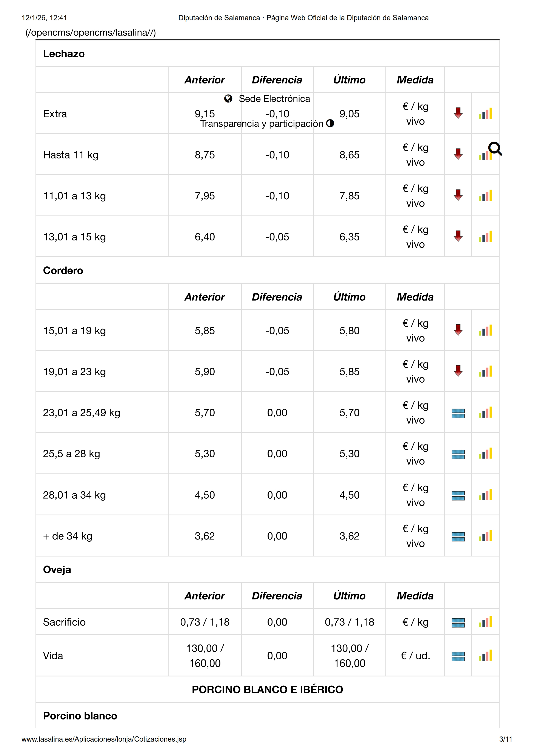Click bar chart icon for + de 34 kg
The height and width of the screenshot is (756, 534).
[x=485, y=536]
